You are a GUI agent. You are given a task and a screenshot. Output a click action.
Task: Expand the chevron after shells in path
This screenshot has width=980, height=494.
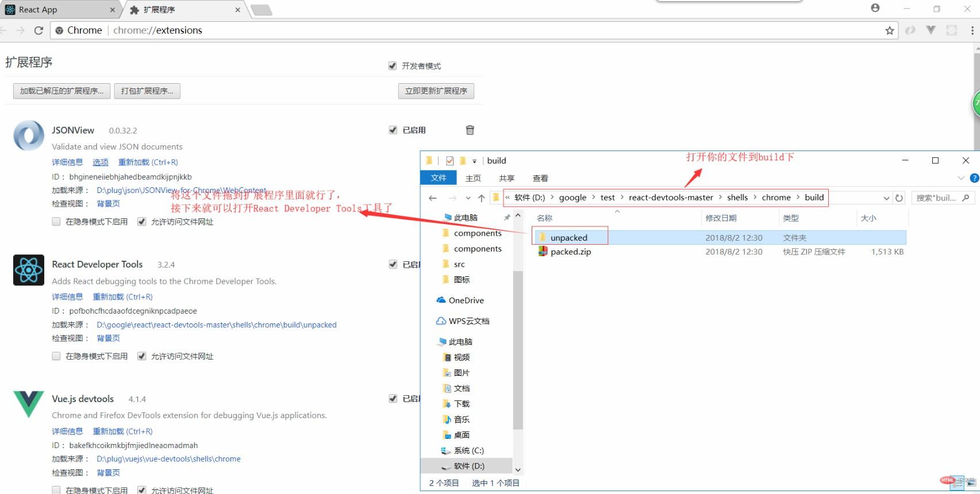[x=755, y=198]
